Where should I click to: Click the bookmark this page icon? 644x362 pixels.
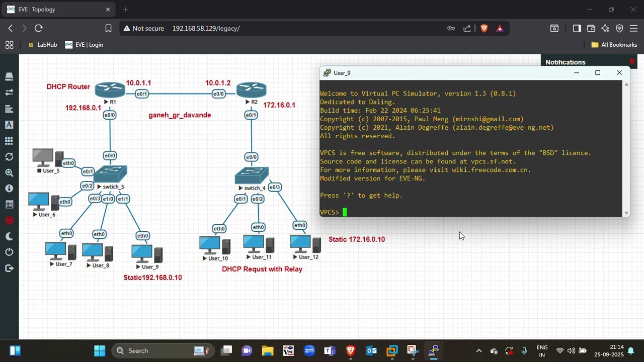[108, 28]
